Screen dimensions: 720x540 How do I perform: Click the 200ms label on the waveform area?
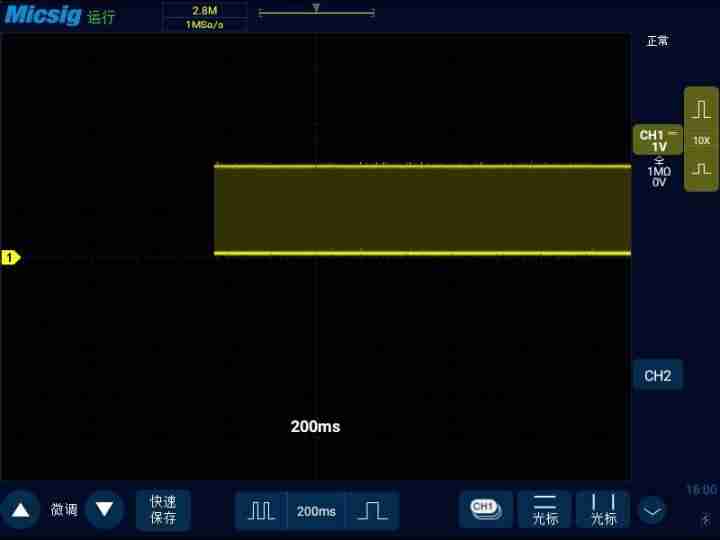(315, 427)
